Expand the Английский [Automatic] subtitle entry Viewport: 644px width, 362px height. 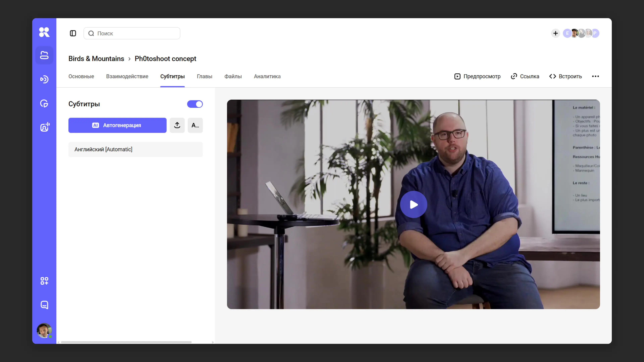click(135, 149)
